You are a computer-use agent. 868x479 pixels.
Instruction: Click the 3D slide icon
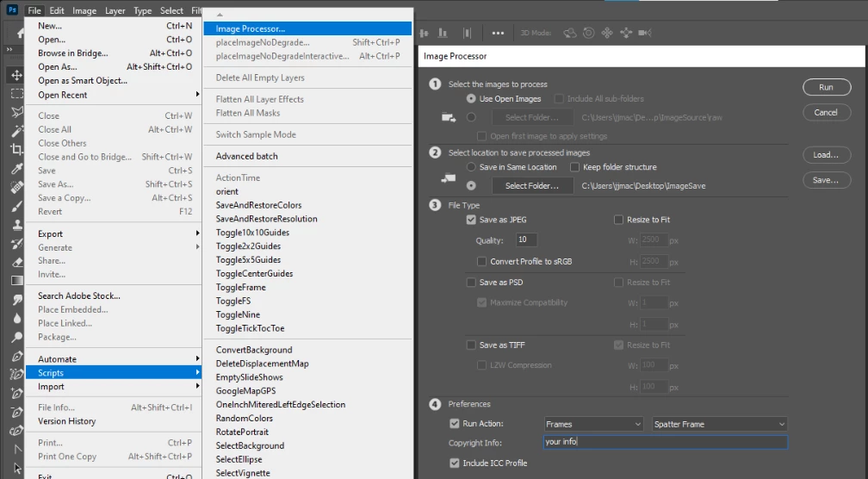coord(626,34)
